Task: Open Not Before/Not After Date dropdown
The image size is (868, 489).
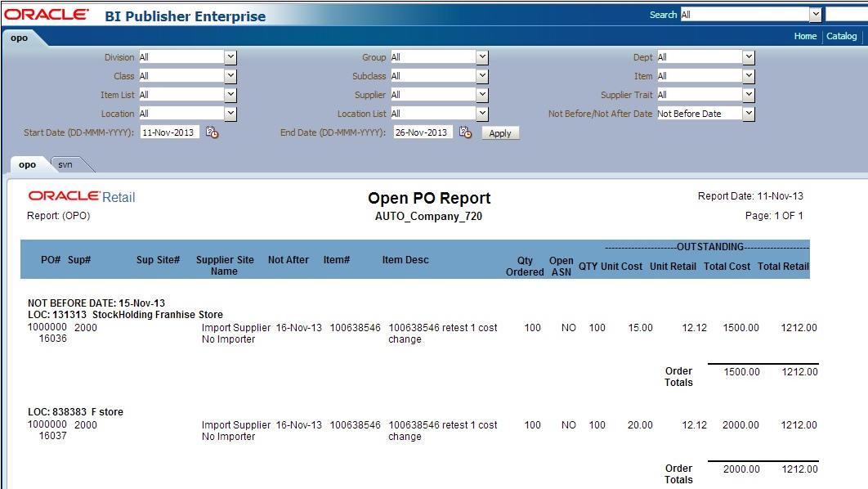Action: point(749,114)
